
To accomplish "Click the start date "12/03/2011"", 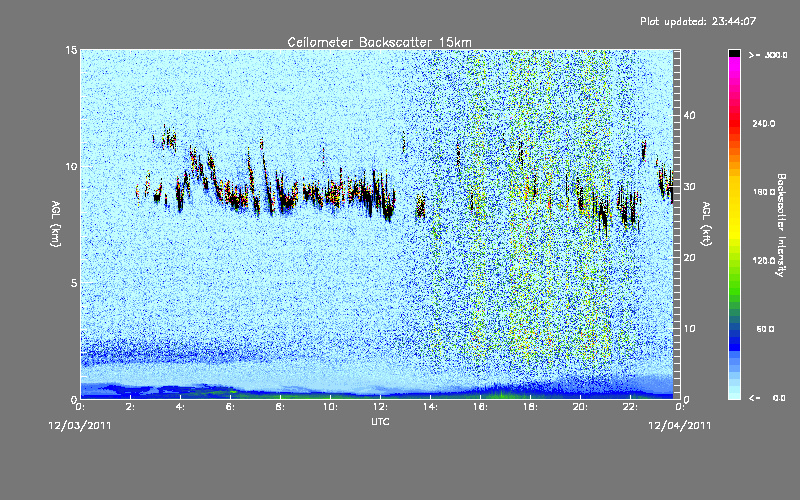I will (80, 426).
